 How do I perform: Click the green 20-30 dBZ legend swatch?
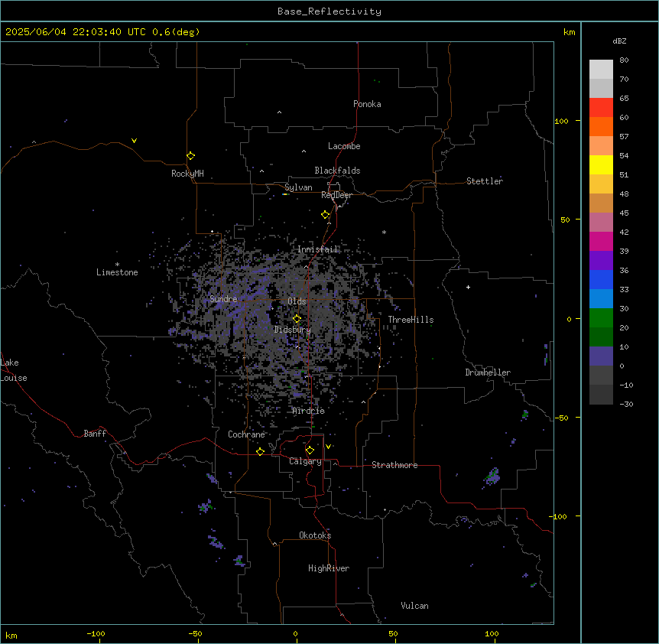[601, 318]
